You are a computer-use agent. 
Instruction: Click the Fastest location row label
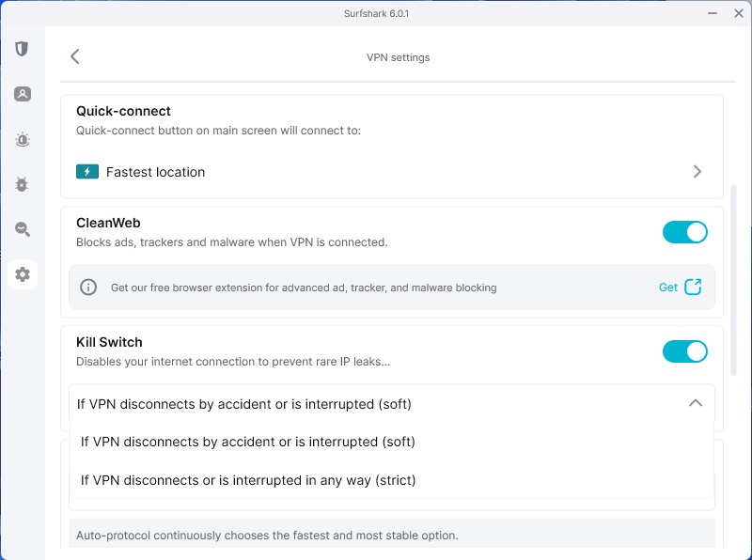(155, 172)
